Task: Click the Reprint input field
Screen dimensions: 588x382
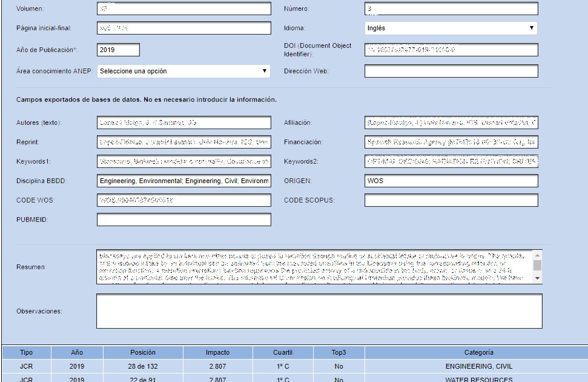Action: click(x=183, y=142)
